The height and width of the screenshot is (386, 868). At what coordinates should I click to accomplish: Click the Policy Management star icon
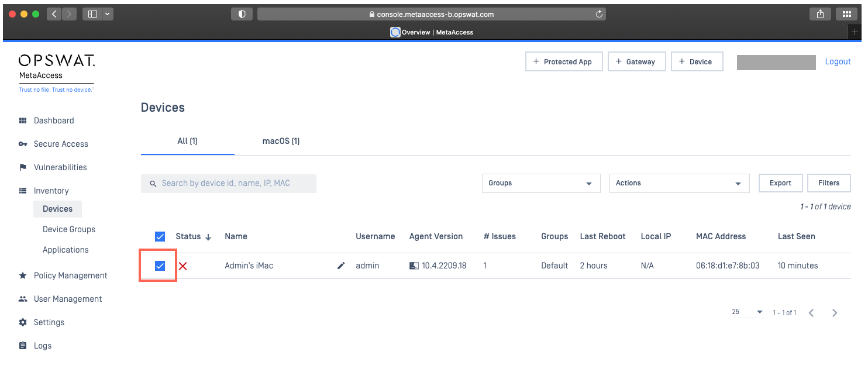click(x=23, y=275)
